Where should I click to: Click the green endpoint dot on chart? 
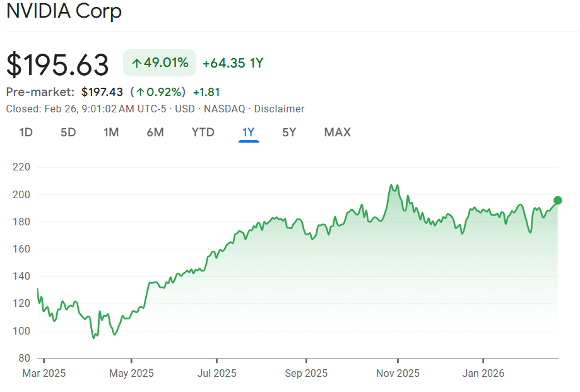557,201
